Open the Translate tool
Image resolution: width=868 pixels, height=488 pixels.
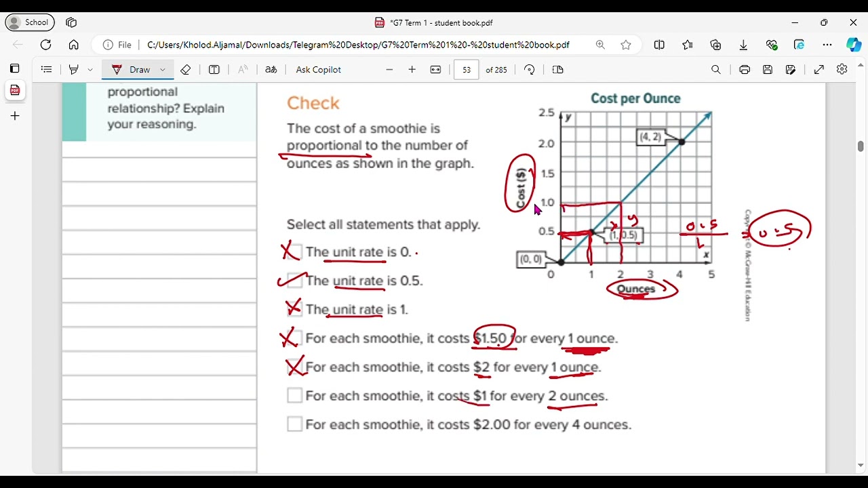click(271, 69)
